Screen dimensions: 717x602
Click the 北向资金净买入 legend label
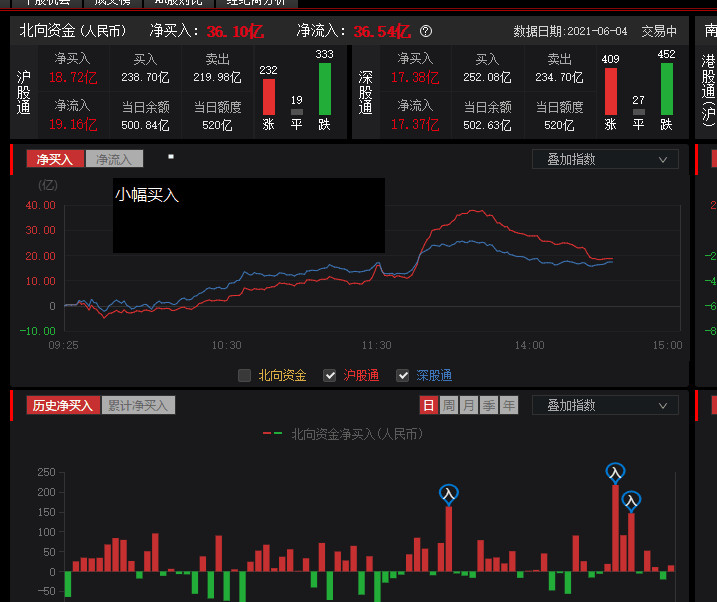pos(356,434)
